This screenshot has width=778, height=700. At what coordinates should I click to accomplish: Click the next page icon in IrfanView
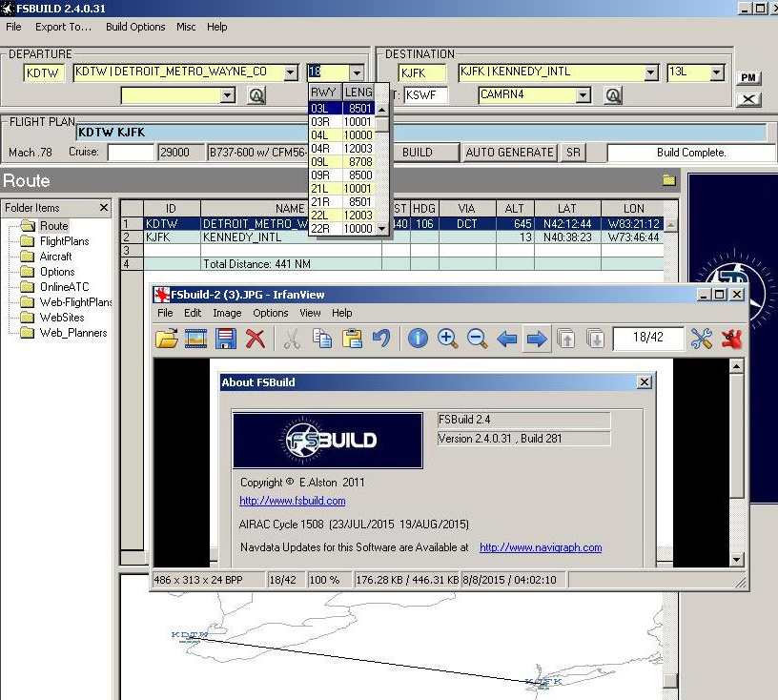(595, 339)
